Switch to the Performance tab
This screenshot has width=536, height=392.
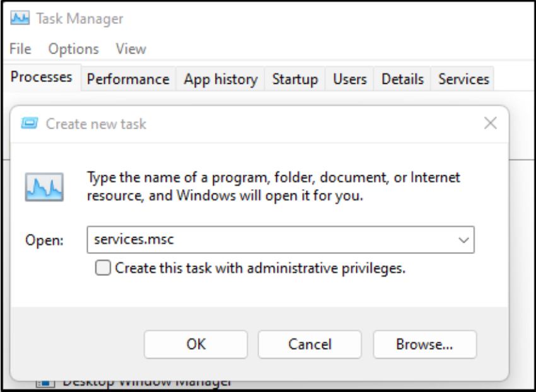click(128, 79)
